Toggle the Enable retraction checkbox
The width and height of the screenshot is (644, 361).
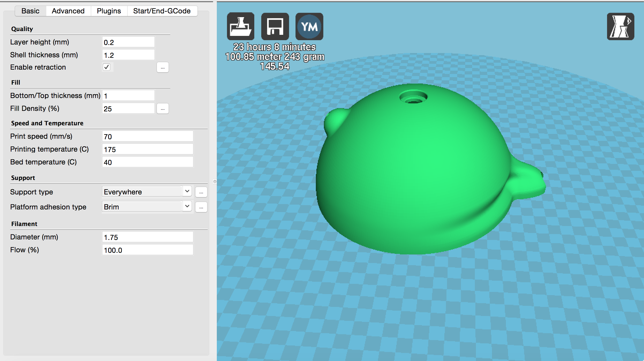click(107, 67)
